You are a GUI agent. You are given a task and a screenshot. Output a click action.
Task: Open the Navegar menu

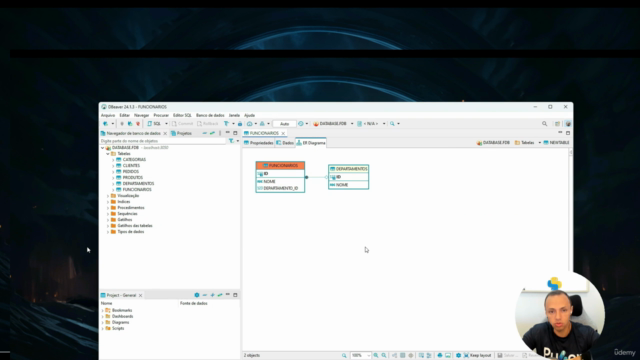141,116
